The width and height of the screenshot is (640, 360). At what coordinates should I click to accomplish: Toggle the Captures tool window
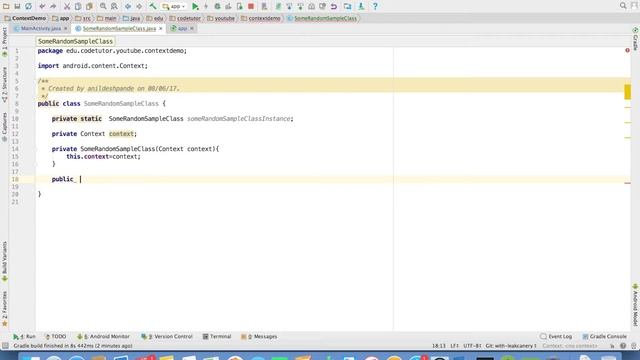coord(4,127)
